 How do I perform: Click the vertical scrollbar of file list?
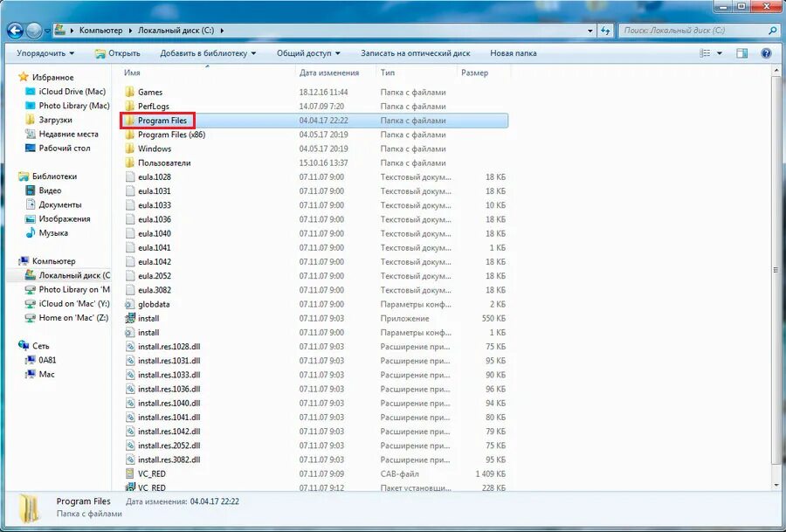pos(776,271)
